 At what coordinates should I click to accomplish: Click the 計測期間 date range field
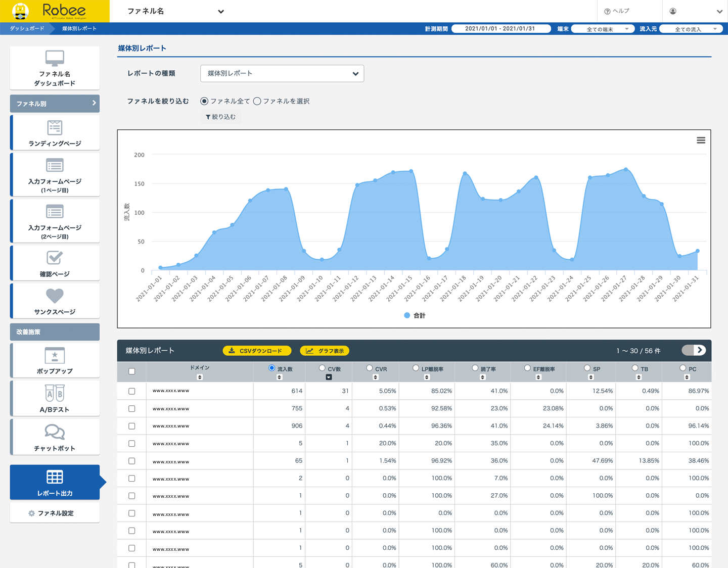[500, 29]
